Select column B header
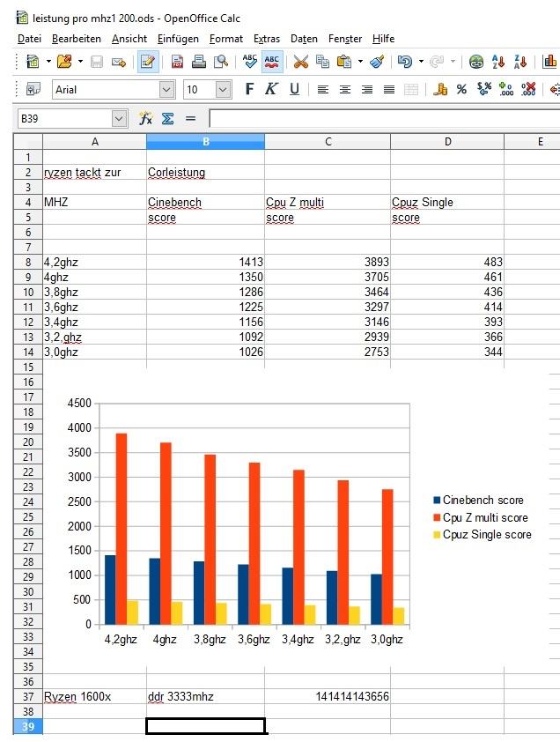The height and width of the screenshot is (742, 560). [206, 142]
